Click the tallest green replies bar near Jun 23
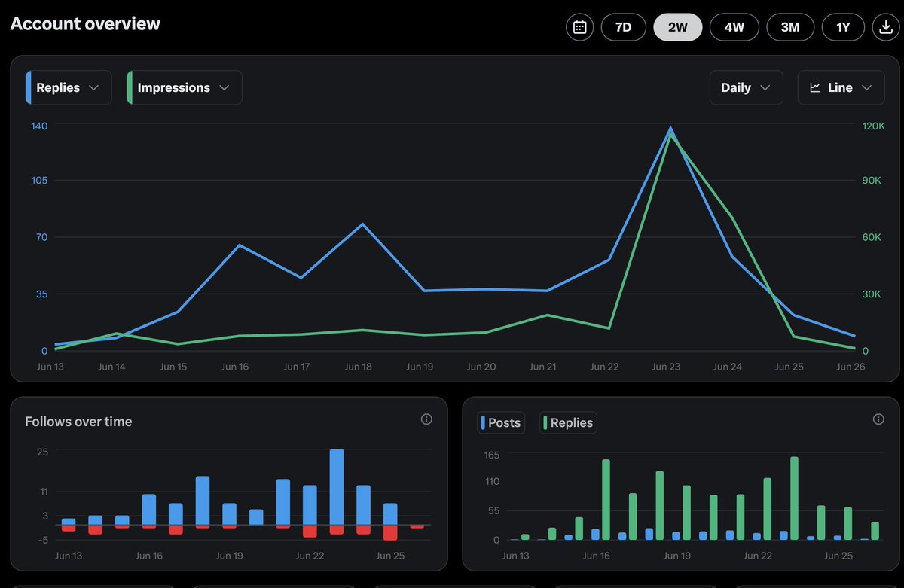 coord(794,498)
